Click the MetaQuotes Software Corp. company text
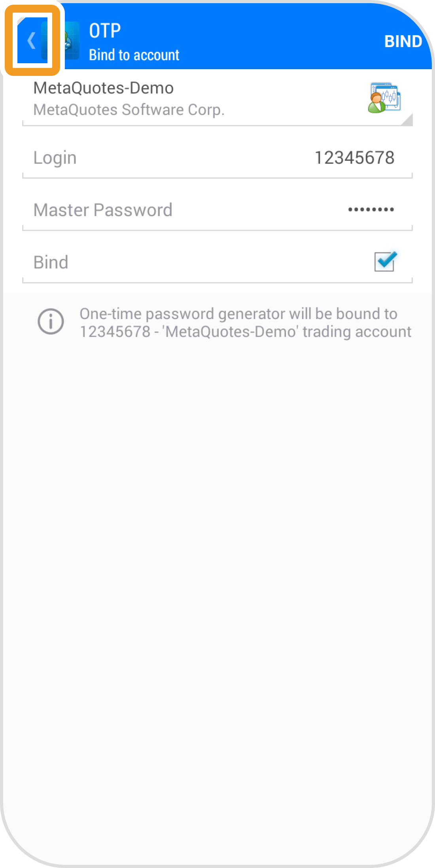The height and width of the screenshot is (868, 435). (x=129, y=110)
